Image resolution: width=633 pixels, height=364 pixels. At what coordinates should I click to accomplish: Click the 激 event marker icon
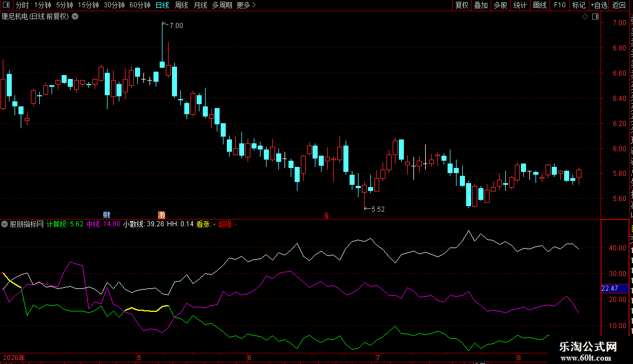click(161, 214)
